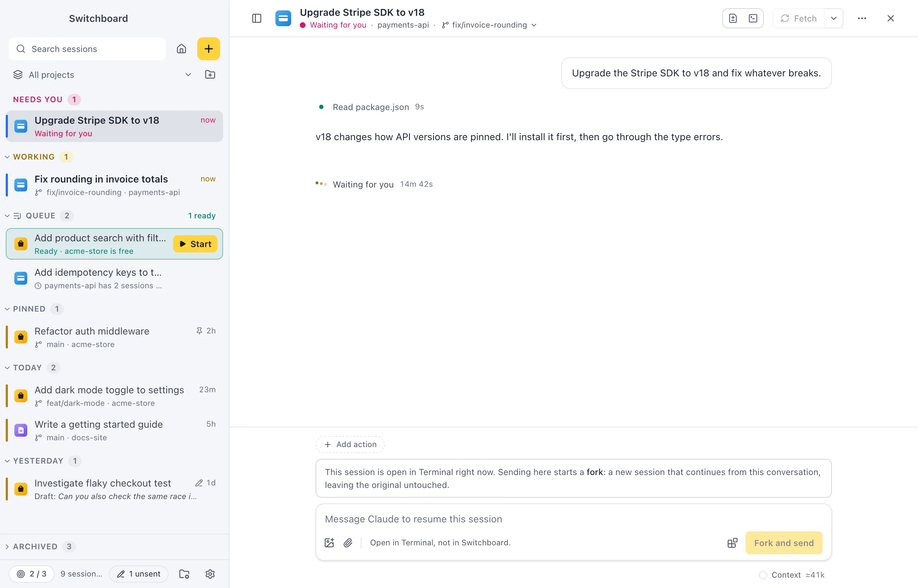Click the folder settings icon in the footer
Image resolution: width=918 pixels, height=588 pixels.
(x=184, y=574)
